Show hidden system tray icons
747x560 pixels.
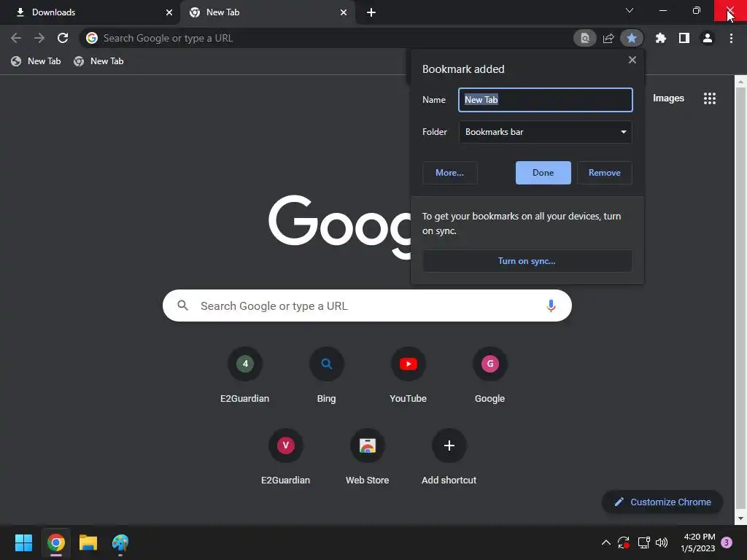pyautogui.click(x=606, y=542)
